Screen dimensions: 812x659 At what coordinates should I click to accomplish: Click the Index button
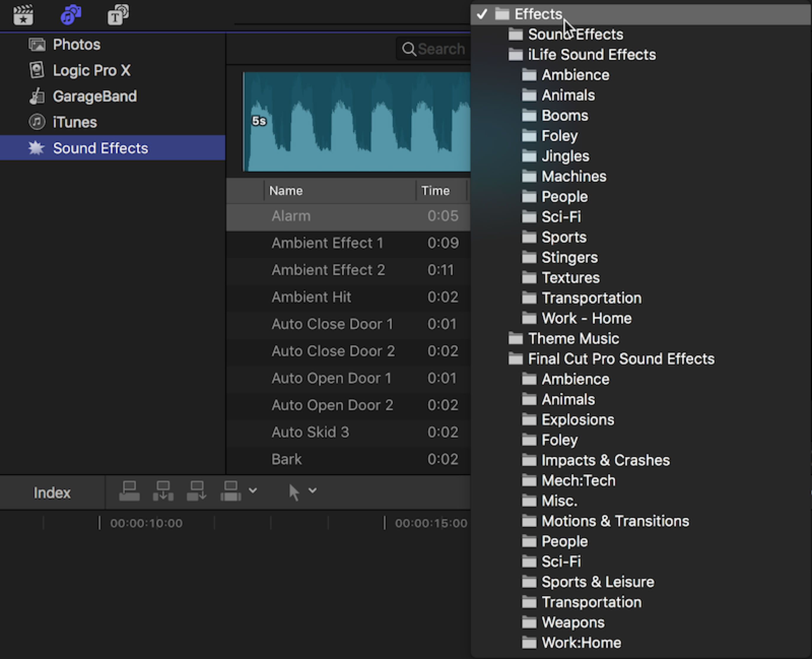(x=52, y=493)
